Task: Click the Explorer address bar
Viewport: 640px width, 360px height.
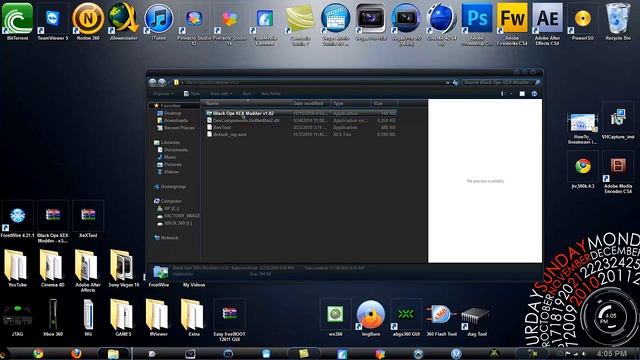Action: (313, 82)
